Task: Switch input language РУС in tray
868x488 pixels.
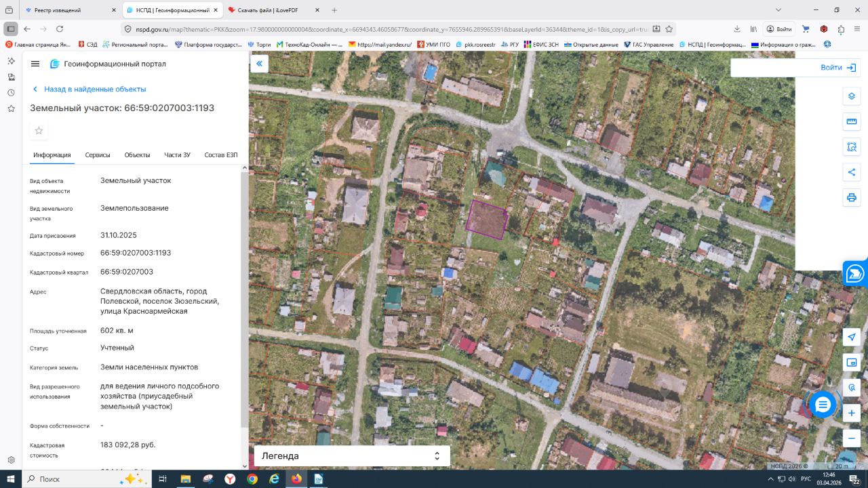Action: pyautogui.click(x=806, y=479)
